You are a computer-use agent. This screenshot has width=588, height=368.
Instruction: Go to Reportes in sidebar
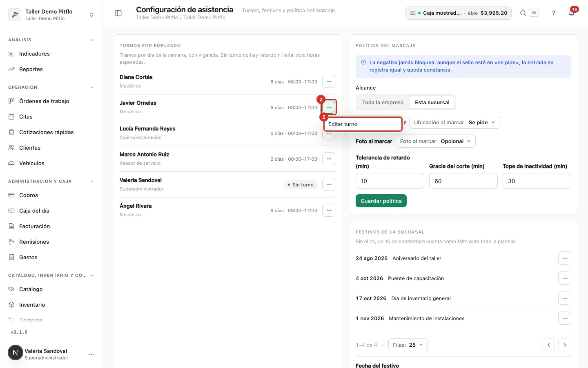pyautogui.click(x=51, y=69)
